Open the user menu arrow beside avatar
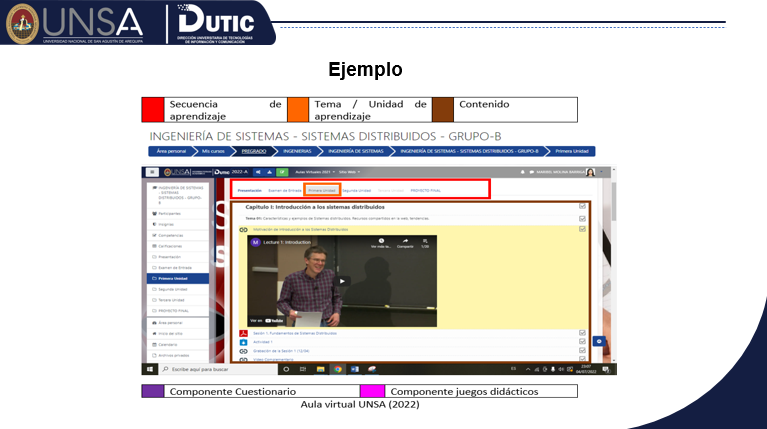The height and width of the screenshot is (429, 767). point(602,172)
